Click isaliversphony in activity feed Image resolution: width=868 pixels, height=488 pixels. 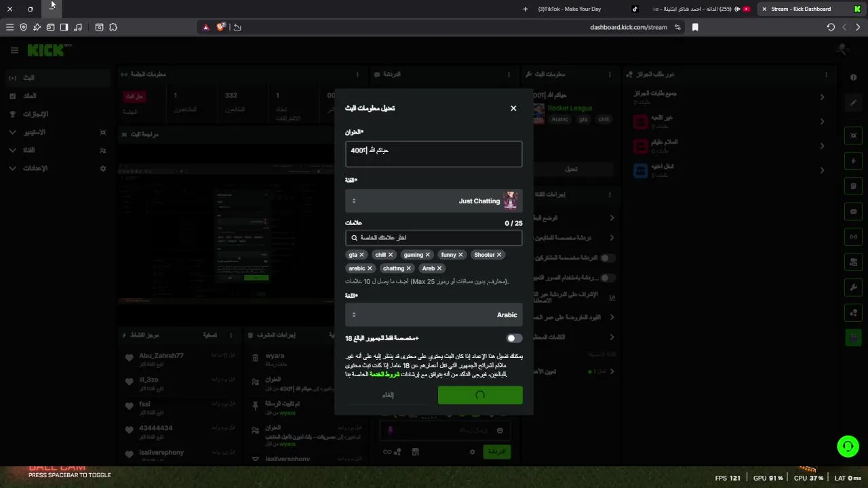pos(161,452)
